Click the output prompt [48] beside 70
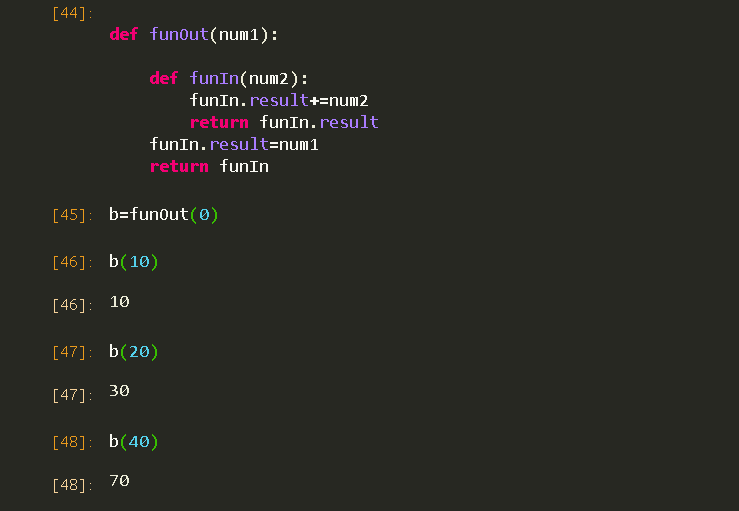739x511 pixels. coord(72,485)
